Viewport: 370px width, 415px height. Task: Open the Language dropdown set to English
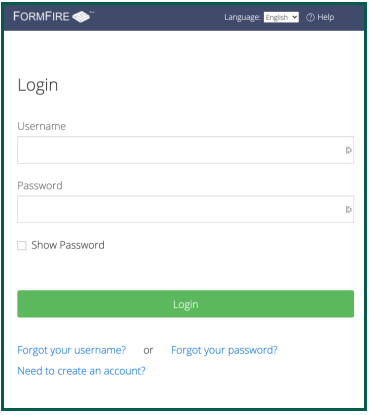point(281,17)
